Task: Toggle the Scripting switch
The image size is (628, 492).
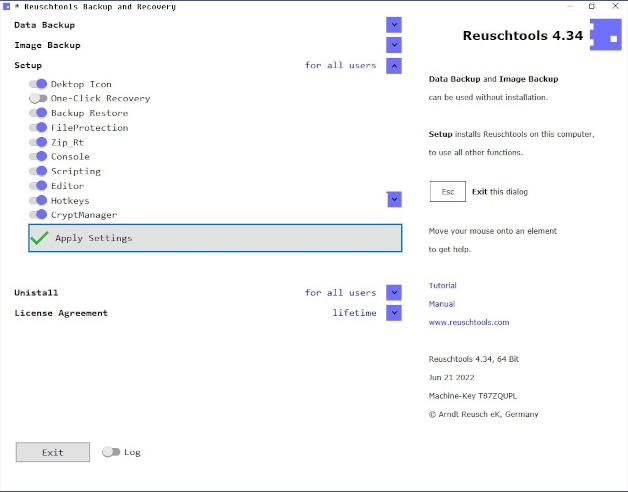Action: [x=39, y=171]
